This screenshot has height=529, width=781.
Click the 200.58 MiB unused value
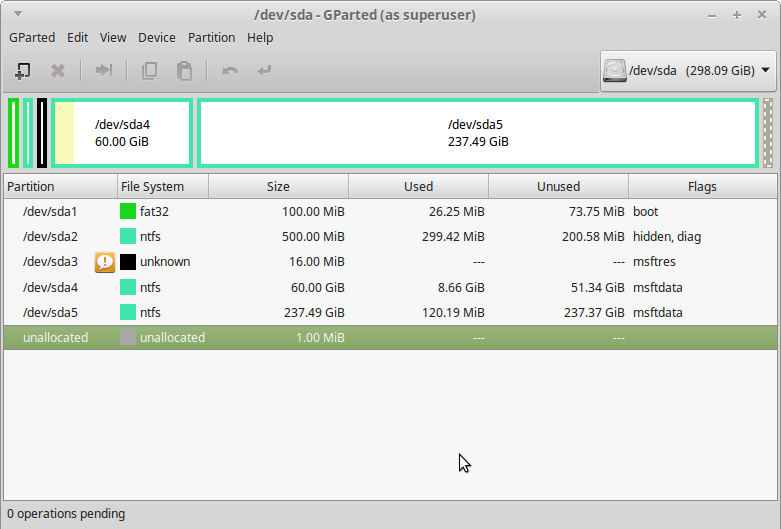pyautogui.click(x=593, y=236)
